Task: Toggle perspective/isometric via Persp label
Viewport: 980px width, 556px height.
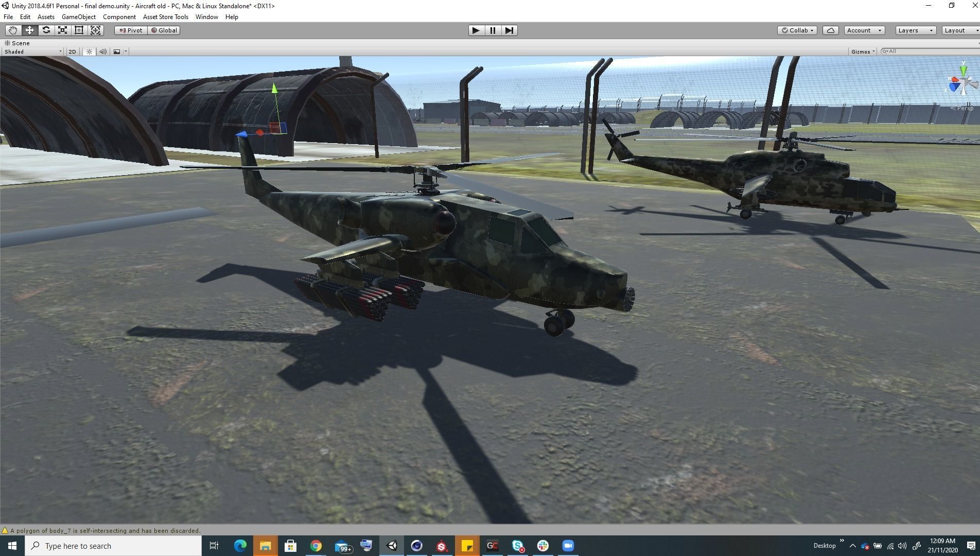Action: point(962,108)
